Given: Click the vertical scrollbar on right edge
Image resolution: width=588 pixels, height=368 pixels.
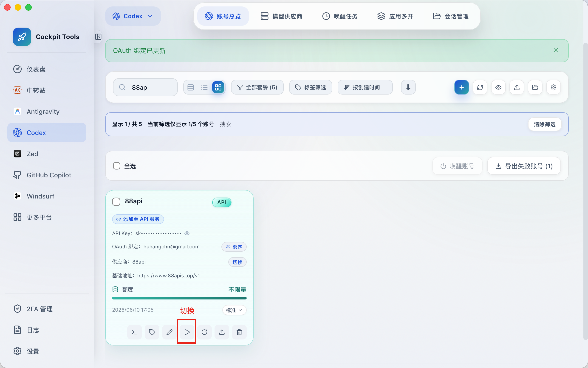Looking at the screenshot, I should (x=585, y=191).
